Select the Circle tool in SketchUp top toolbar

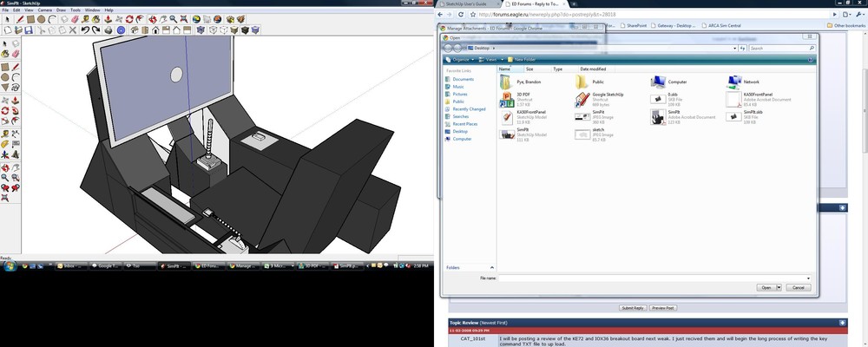click(41, 19)
